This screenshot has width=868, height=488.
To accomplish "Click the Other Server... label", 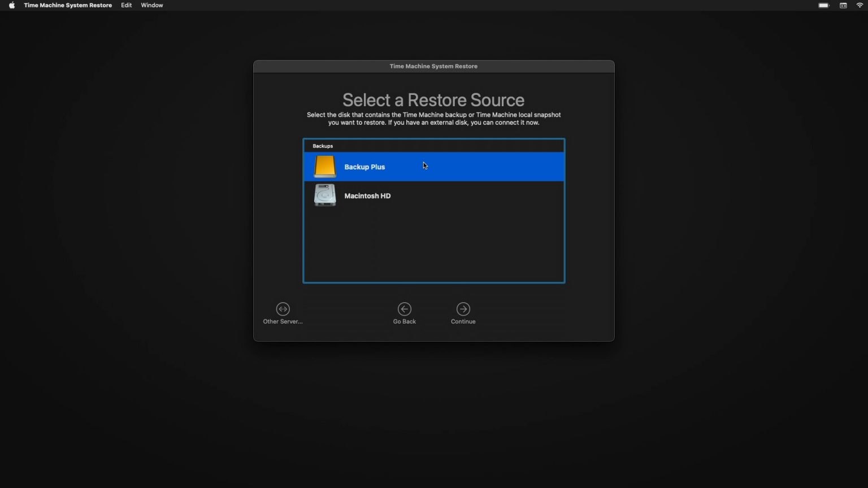I will pos(283,321).
